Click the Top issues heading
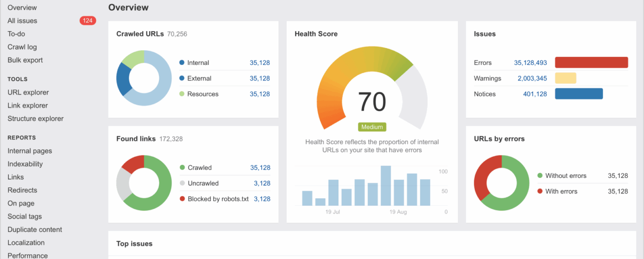Image resolution: width=644 pixels, height=259 pixels. pos(134,243)
